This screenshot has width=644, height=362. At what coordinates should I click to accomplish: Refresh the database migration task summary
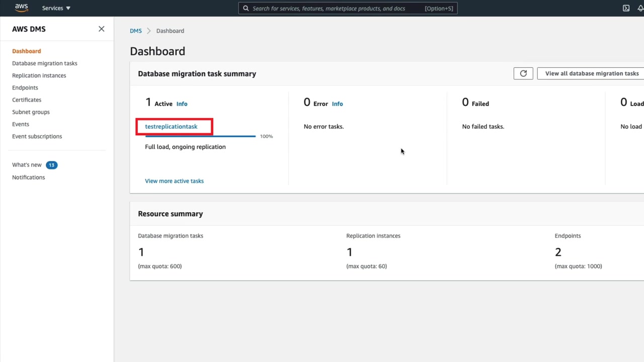pyautogui.click(x=523, y=73)
